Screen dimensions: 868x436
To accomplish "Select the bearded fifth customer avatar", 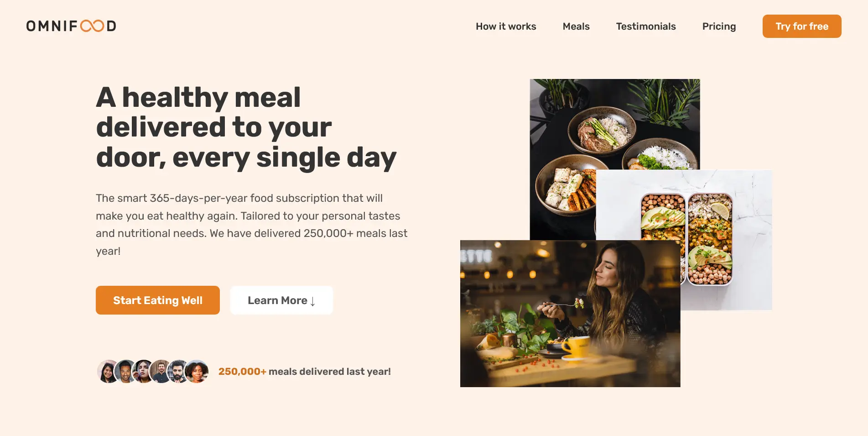I will pyautogui.click(x=178, y=371).
